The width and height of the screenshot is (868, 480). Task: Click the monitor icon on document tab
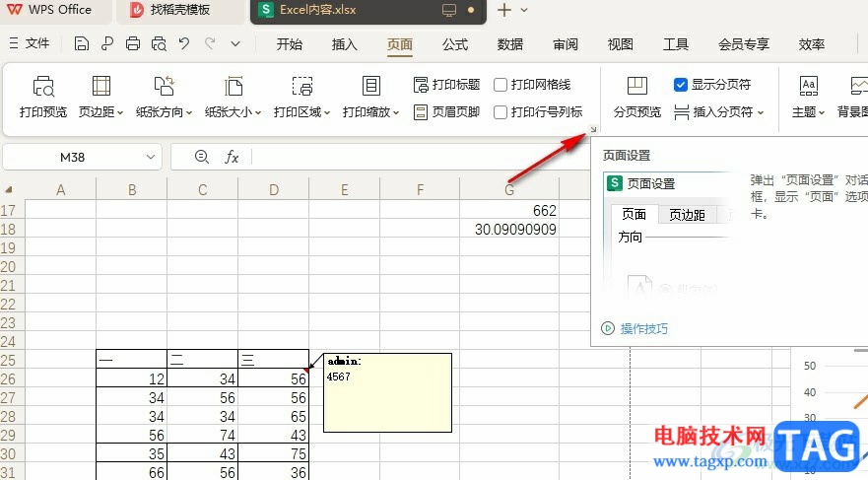click(x=449, y=10)
